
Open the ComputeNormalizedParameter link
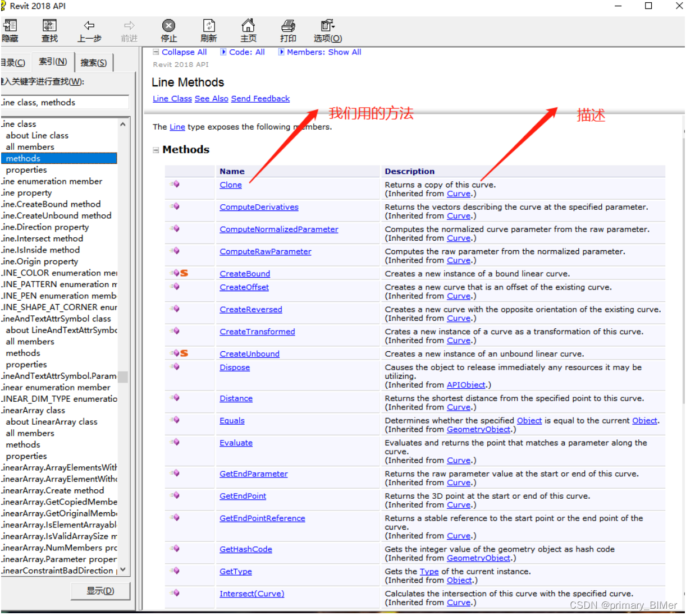tap(279, 229)
